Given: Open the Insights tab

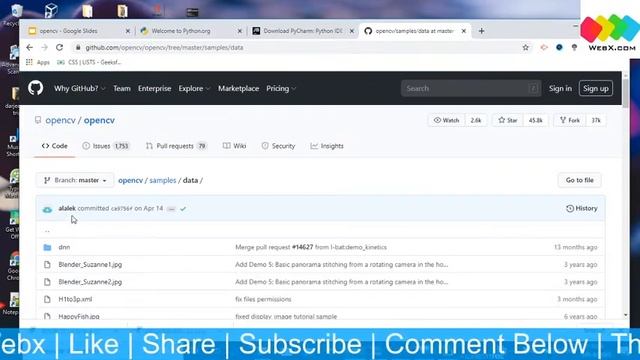Looking at the screenshot, I should [327, 146].
